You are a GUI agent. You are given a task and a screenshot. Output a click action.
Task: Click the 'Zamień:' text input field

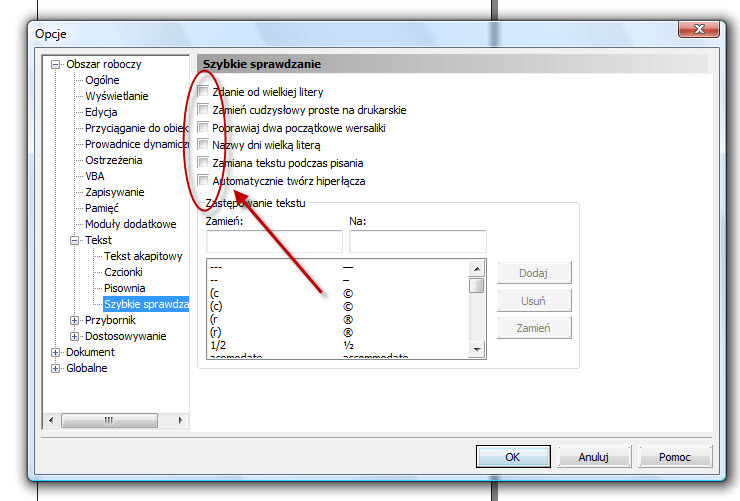point(274,241)
